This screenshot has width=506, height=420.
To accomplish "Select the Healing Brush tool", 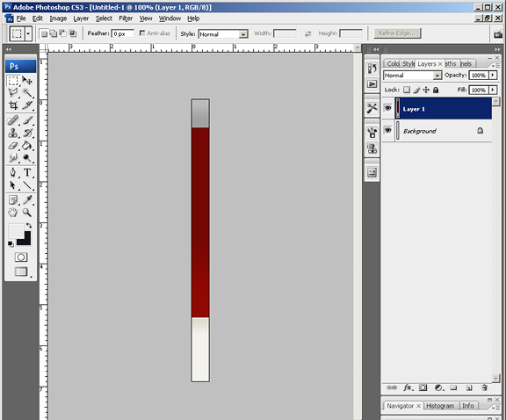I will (x=13, y=120).
